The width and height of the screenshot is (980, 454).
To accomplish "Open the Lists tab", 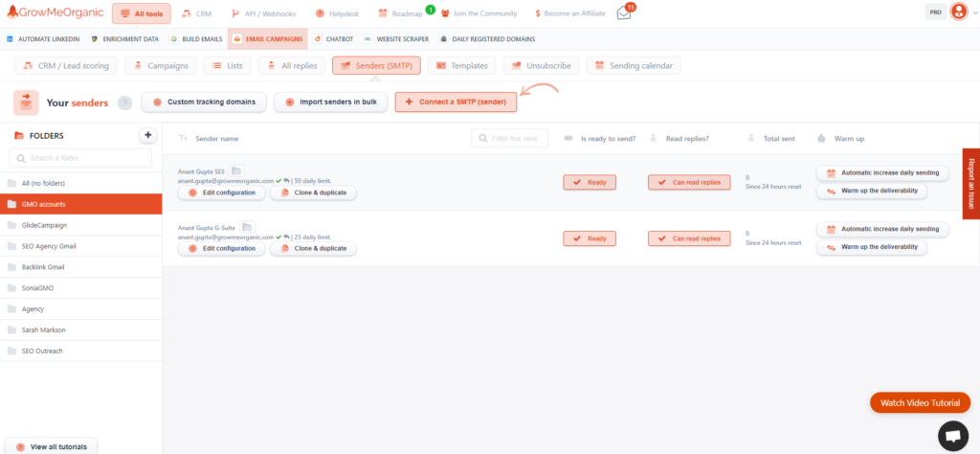I will point(228,66).
